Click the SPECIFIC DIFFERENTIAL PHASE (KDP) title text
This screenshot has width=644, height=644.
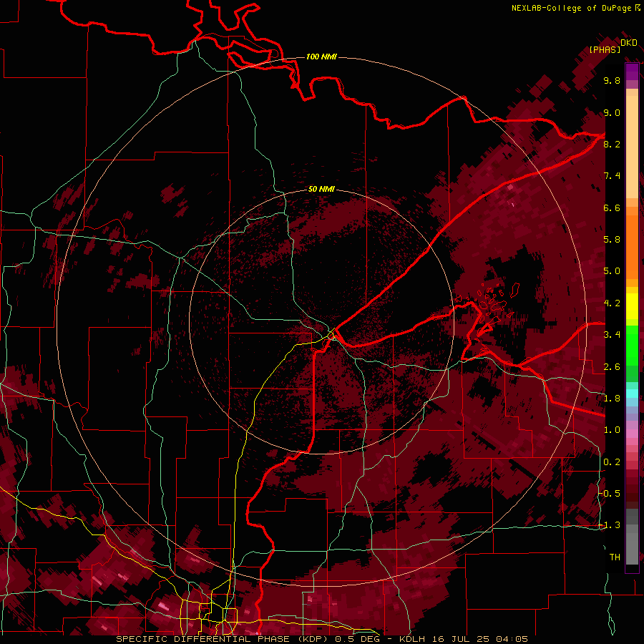tap(223, 639)
